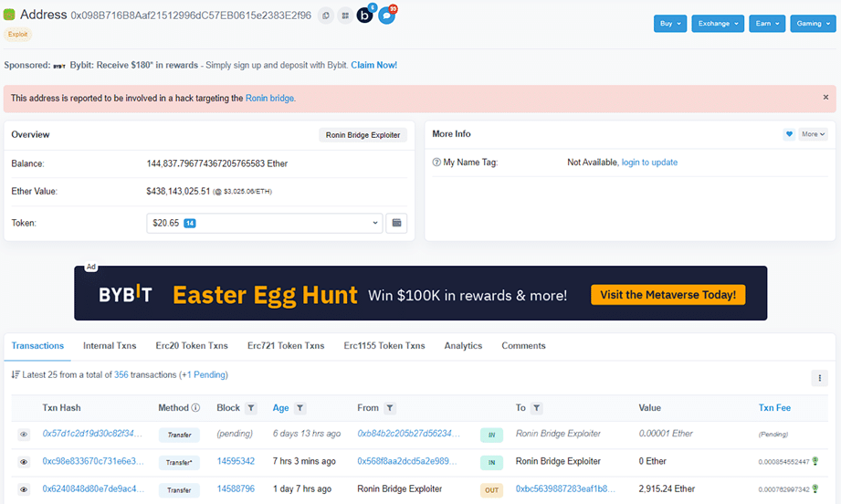Open the transactions table options menu icon
Viewport: 841px width, 504px height.
point(819,377)
